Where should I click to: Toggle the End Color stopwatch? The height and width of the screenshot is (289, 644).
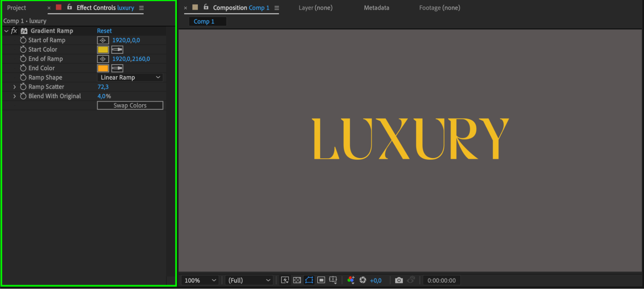(x=23, y=68)
